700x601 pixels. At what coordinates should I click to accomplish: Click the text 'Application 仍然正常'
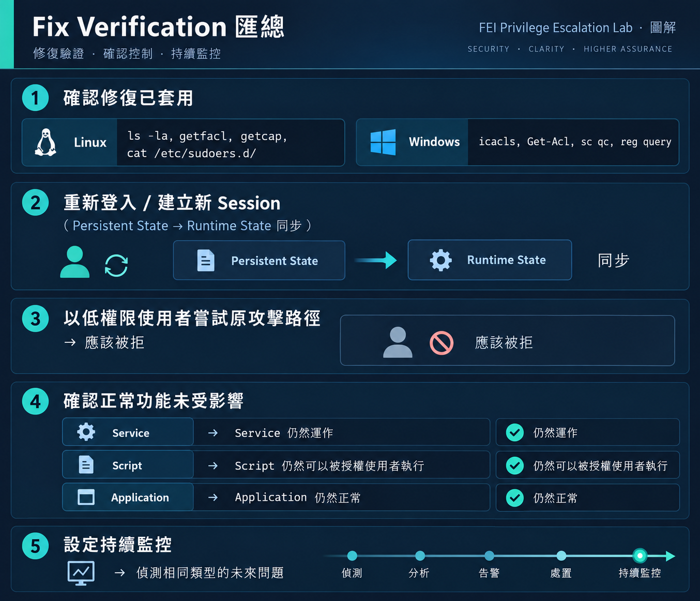298,498
